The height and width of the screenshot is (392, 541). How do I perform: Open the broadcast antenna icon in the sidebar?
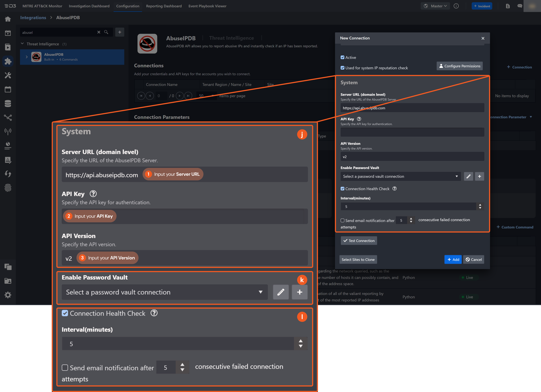(x=8, y=131)
